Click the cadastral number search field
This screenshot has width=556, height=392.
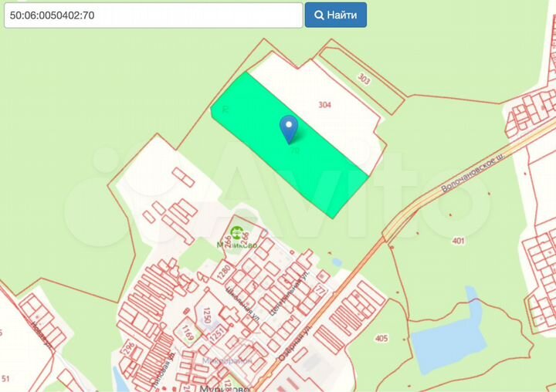pyautogui.click(x=153, y=15)
